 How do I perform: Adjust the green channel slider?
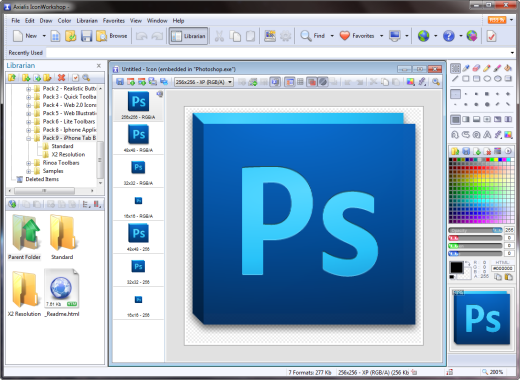coord(476,246)
